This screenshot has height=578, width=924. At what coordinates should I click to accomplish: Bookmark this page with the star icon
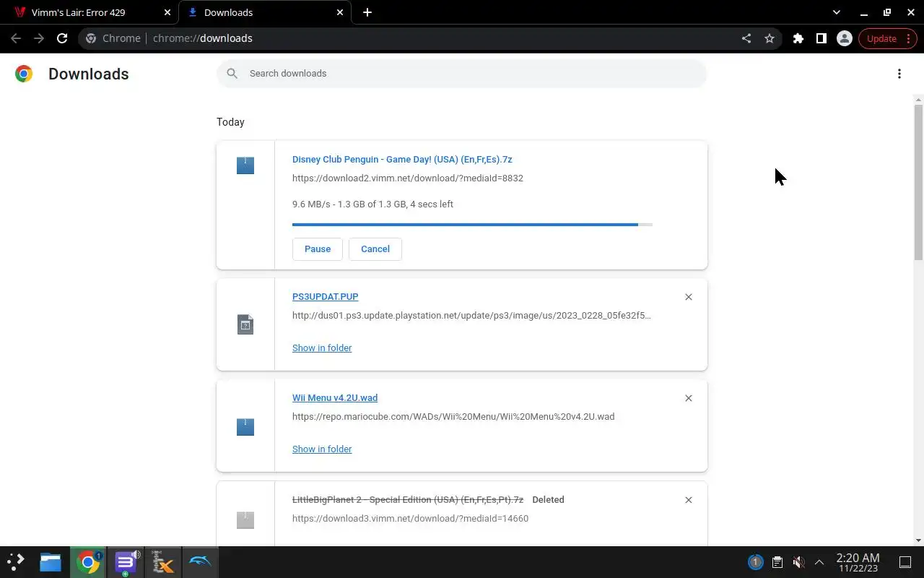coord(770,38)
